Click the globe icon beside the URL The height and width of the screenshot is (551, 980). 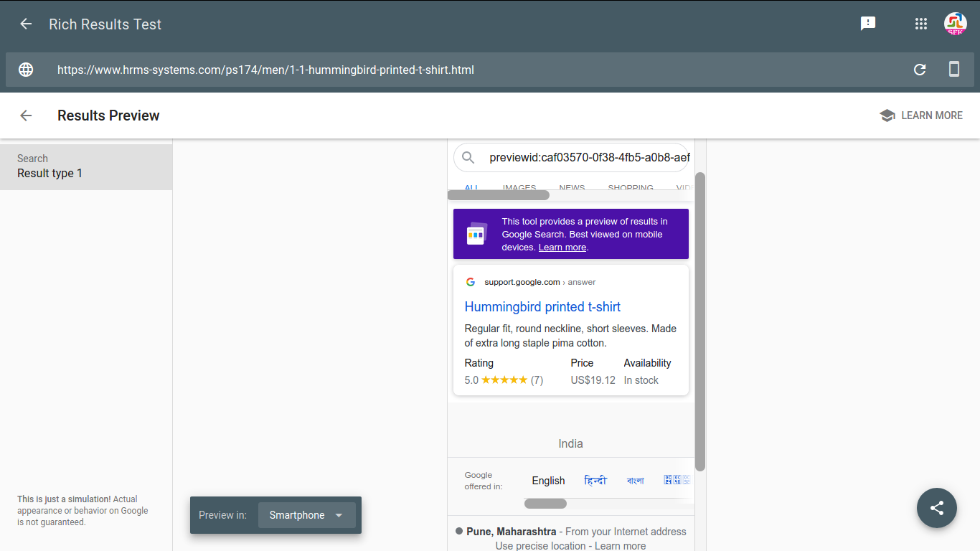(x=26, y=70)
